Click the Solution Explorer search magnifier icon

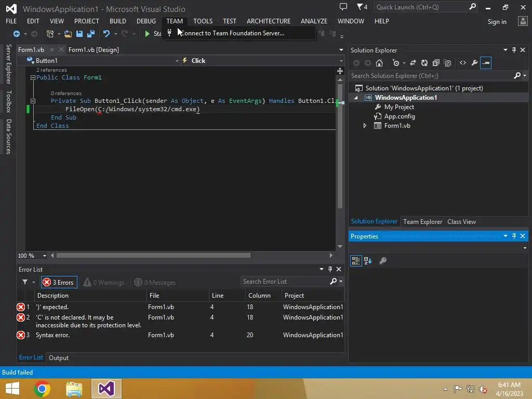coord(517,75)
